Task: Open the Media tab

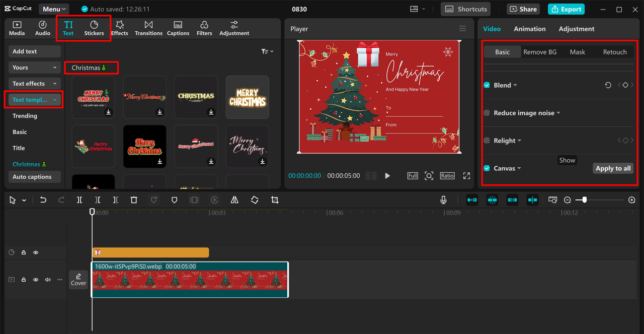Action: pyautogui.click(x=17, y=29)
